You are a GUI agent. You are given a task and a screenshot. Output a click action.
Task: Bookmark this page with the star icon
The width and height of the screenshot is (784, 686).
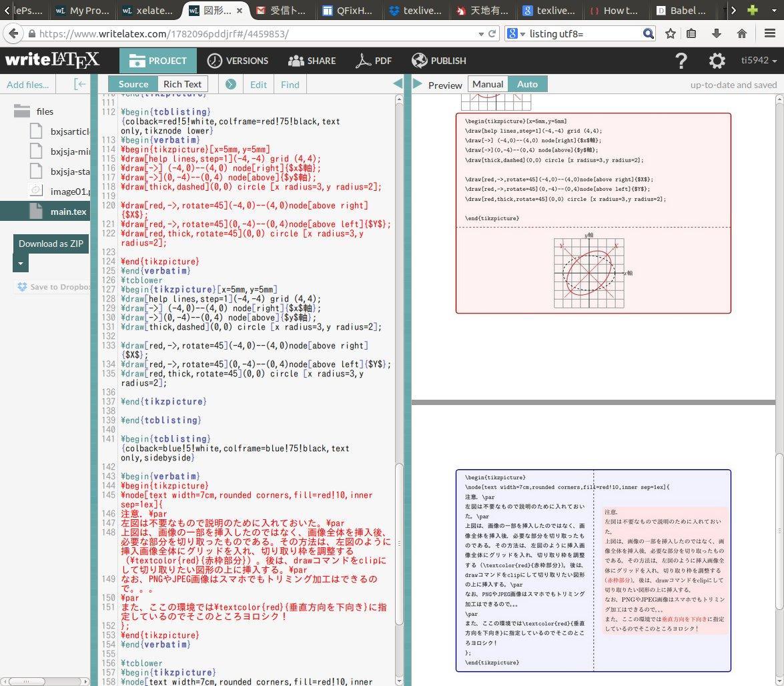tap(671, 33)
